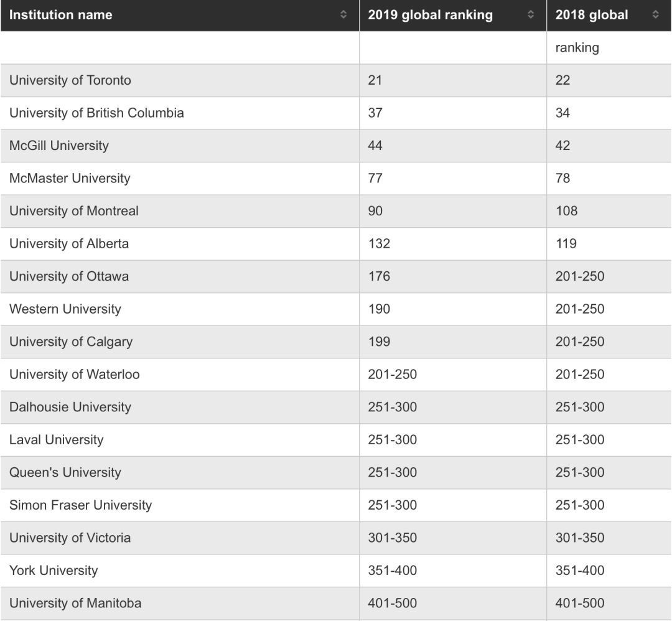This screenshot has height=621, width=672.
Task: Sort by 2018 global ranking arrows icon
Action: (x=656, y=14)
